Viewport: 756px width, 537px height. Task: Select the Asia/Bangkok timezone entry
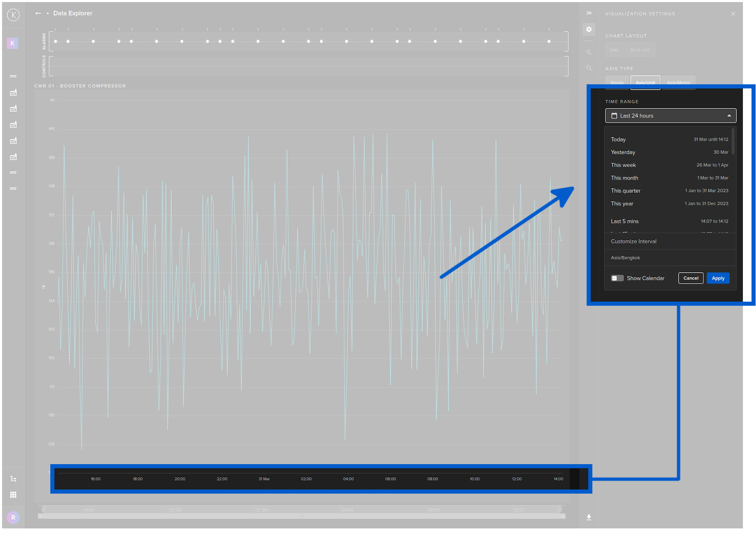pos(625,258)
